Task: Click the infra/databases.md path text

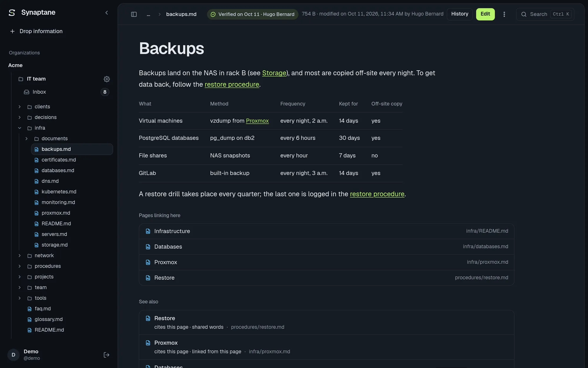Action: click(485, 246)
